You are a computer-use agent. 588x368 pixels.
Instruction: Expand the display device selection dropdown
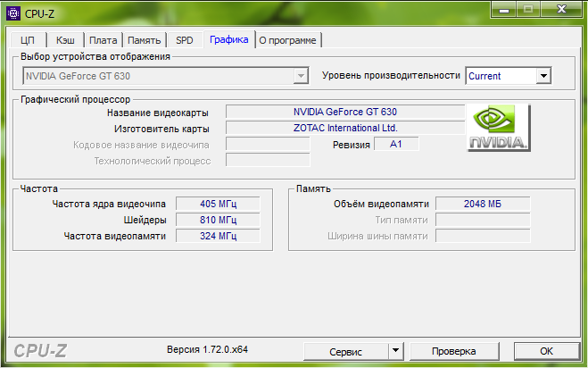(301, 76)
